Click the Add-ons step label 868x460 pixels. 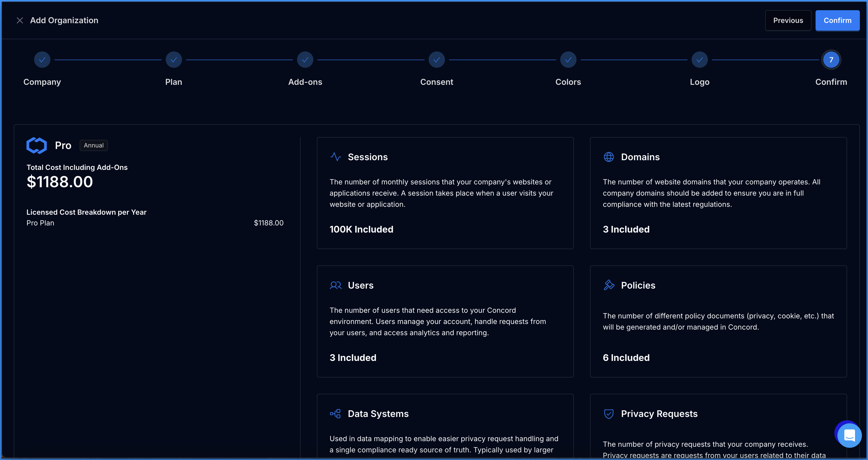tap(305, 82)
